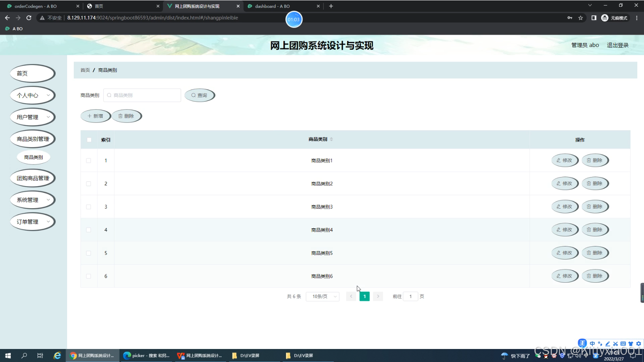Click 修改 for 商品类别4

tap(565, 230)
